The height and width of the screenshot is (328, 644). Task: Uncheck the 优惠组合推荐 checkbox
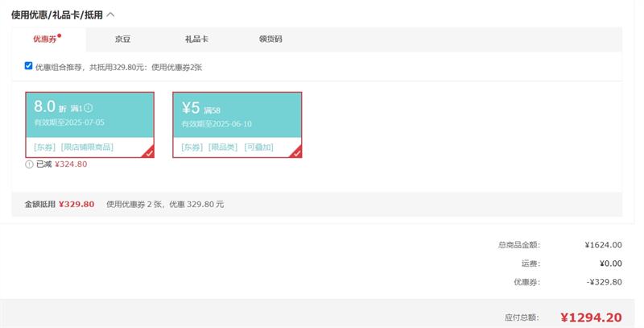[29, 66]
